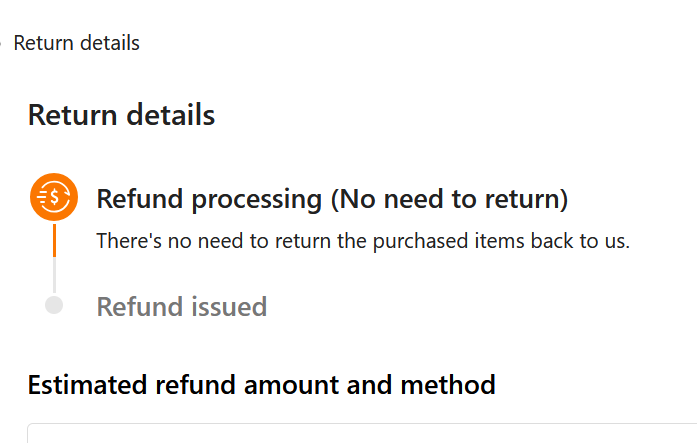Open the refund card below the Estimated heading

[x=362, y=433]
